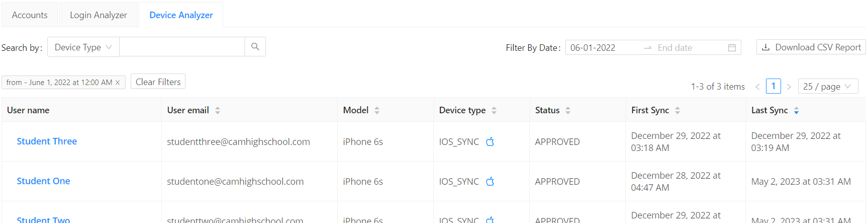Open the calendar icon in date filter
Screen dimensions: 868x223
pos(732,47)
